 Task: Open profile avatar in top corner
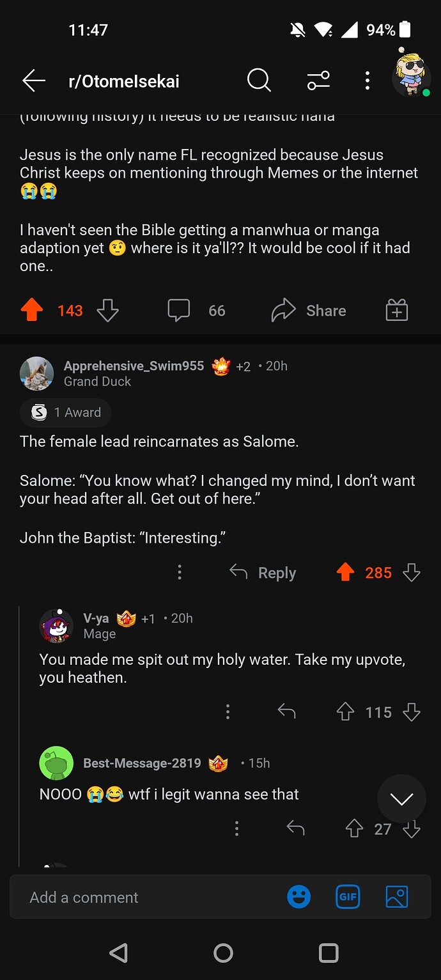(410, 74)
